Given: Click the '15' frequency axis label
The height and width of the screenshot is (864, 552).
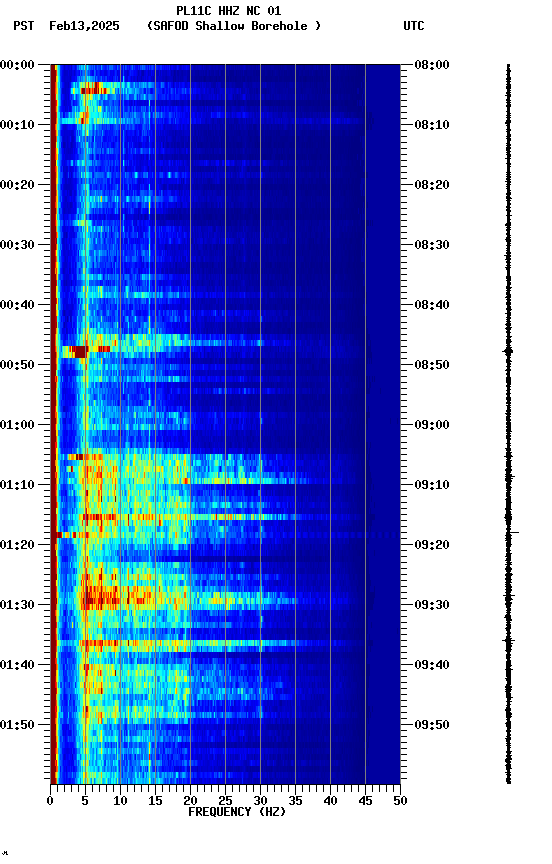Looking at the screenshot, I should (155, 801).
